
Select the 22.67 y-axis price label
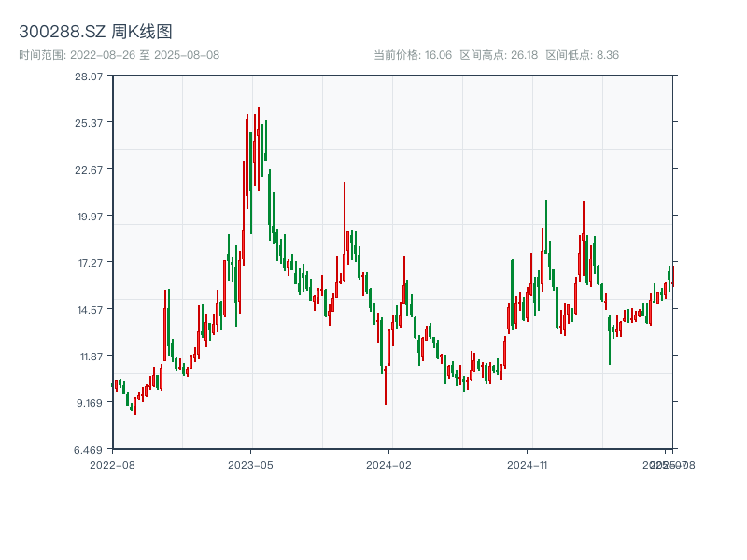click(89, 170)
